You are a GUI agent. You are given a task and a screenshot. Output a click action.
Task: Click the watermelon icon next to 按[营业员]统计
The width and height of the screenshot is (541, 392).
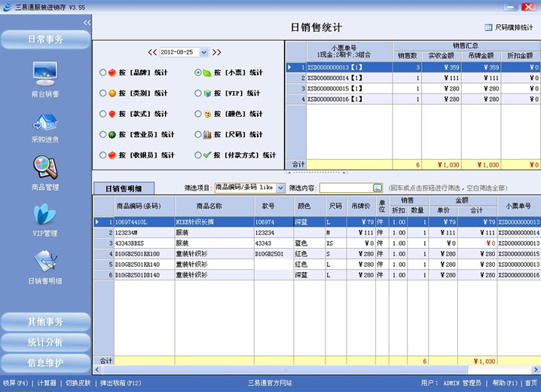pos(112,135)
